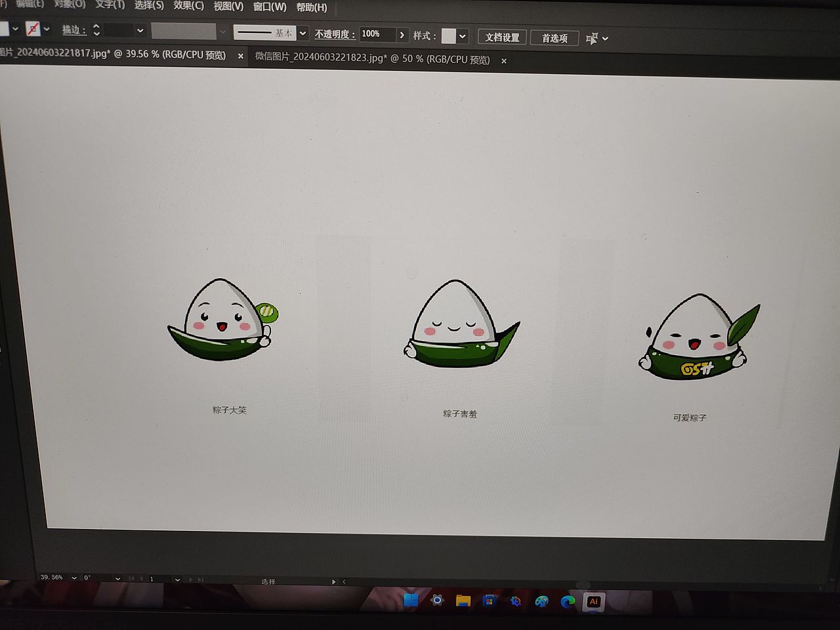840x630 pixels.
Task: Expand the 样式 style dropdown
Action: coord(461,36)
